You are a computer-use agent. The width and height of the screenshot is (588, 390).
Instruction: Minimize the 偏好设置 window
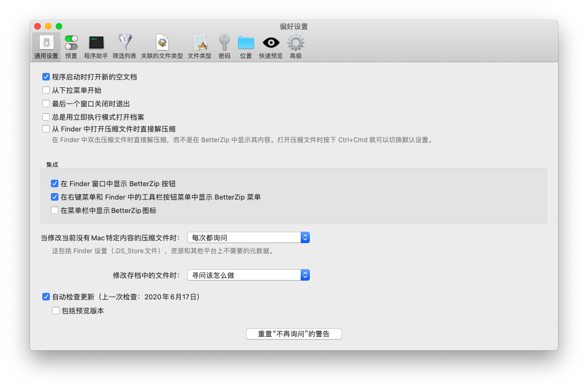(x=48, y=26)
